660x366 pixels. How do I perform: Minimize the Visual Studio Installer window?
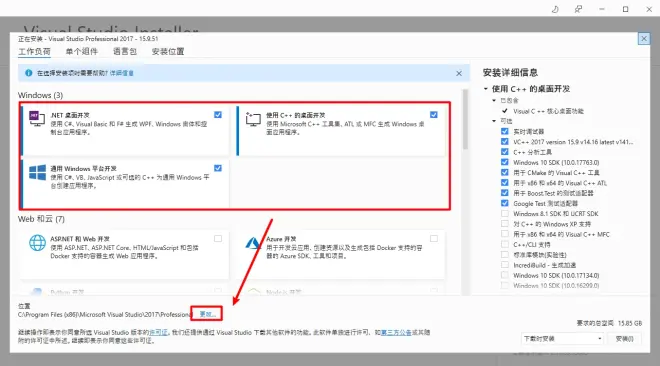pos(602,9)
